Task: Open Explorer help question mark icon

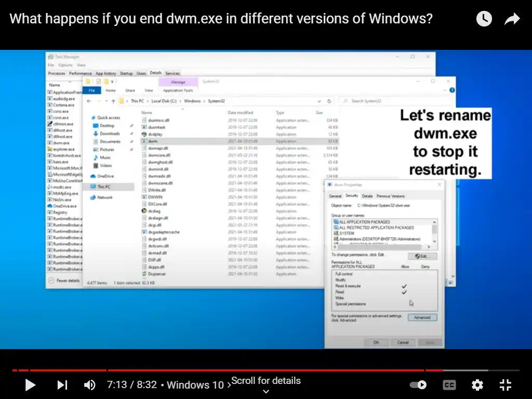Action: coord(452,90)
